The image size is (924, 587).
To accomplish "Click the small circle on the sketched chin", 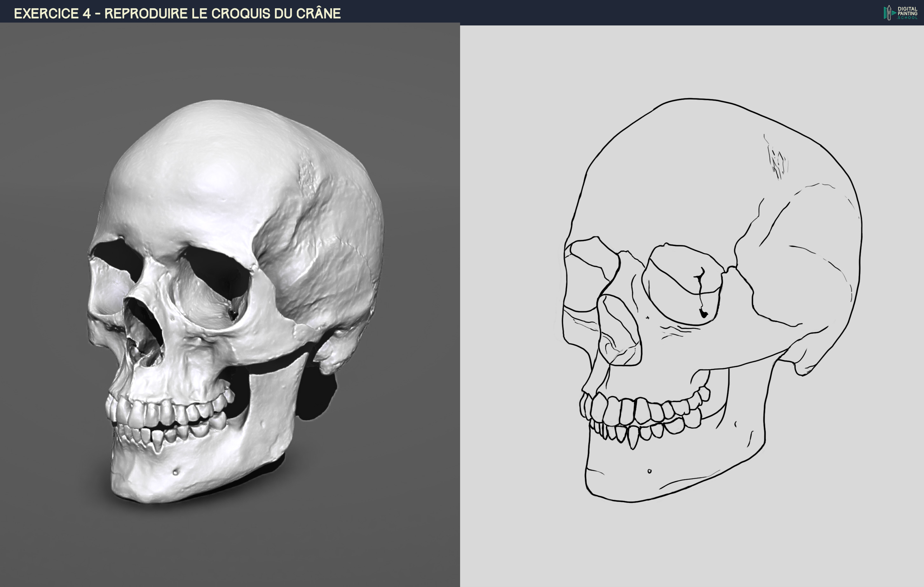I will (x=649, y=471).
